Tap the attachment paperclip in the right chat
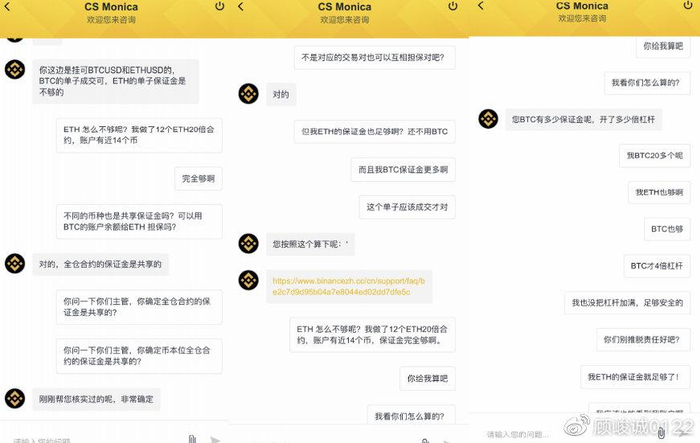 pyautogui.click(x=661, y=432)
